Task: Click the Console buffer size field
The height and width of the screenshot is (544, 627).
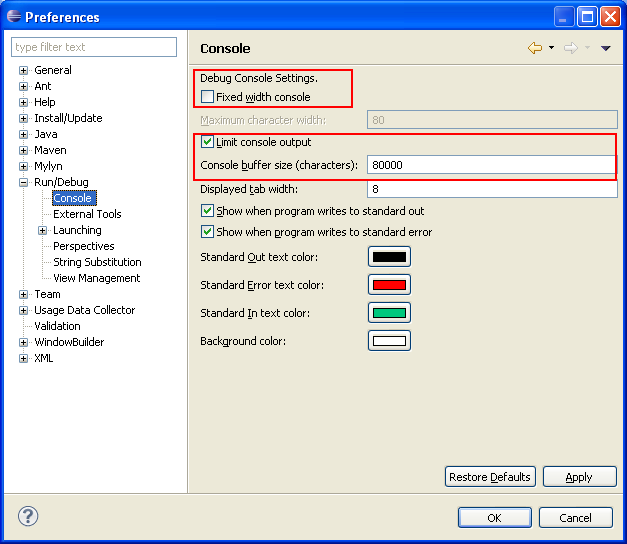Action: click(492, 165)
